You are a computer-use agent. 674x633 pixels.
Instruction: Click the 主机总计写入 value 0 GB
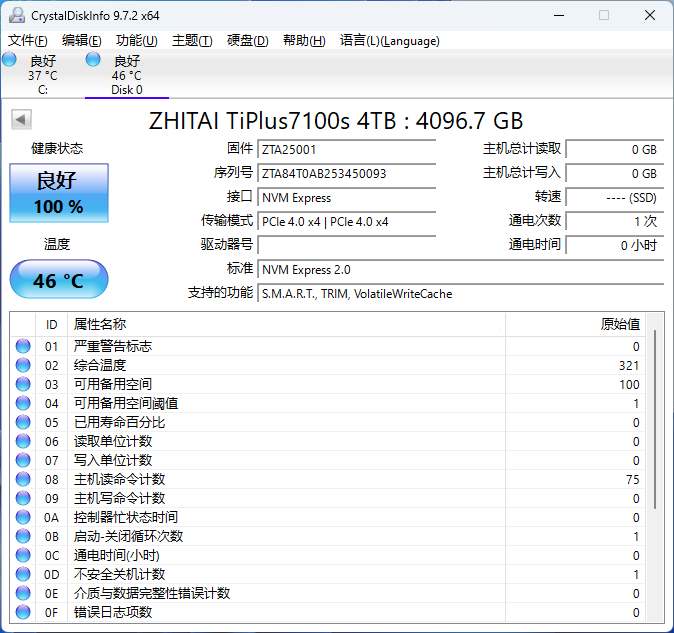pyautogui.click(x=615, y=174)
